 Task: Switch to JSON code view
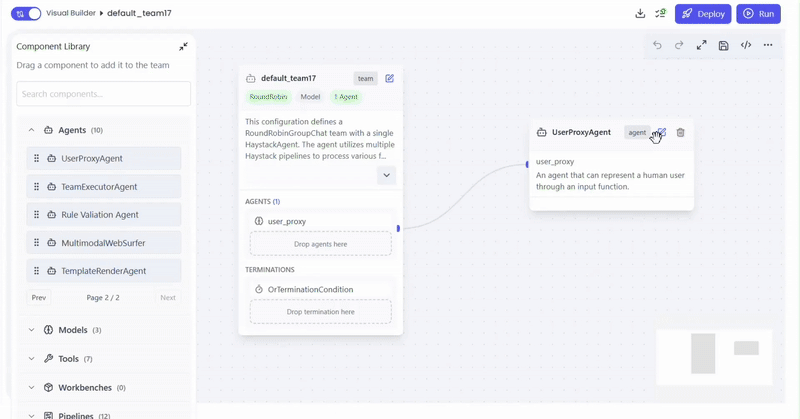[746, 45]
